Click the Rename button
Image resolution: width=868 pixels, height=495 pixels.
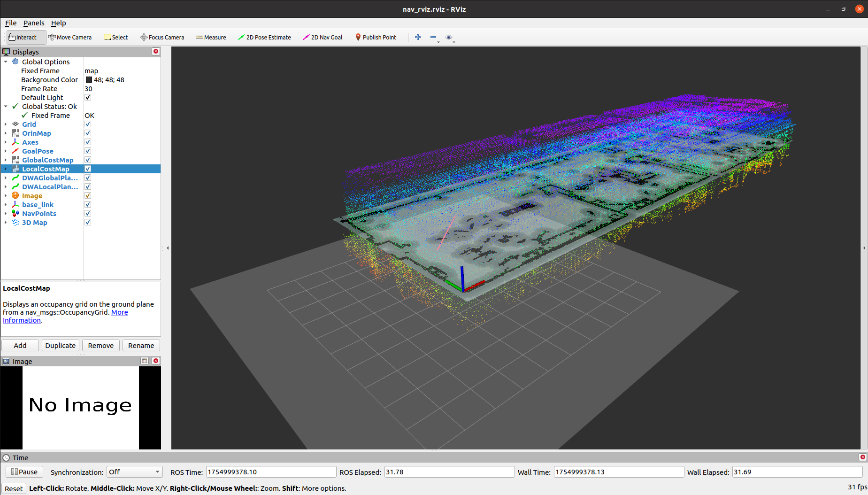point(141,345)
